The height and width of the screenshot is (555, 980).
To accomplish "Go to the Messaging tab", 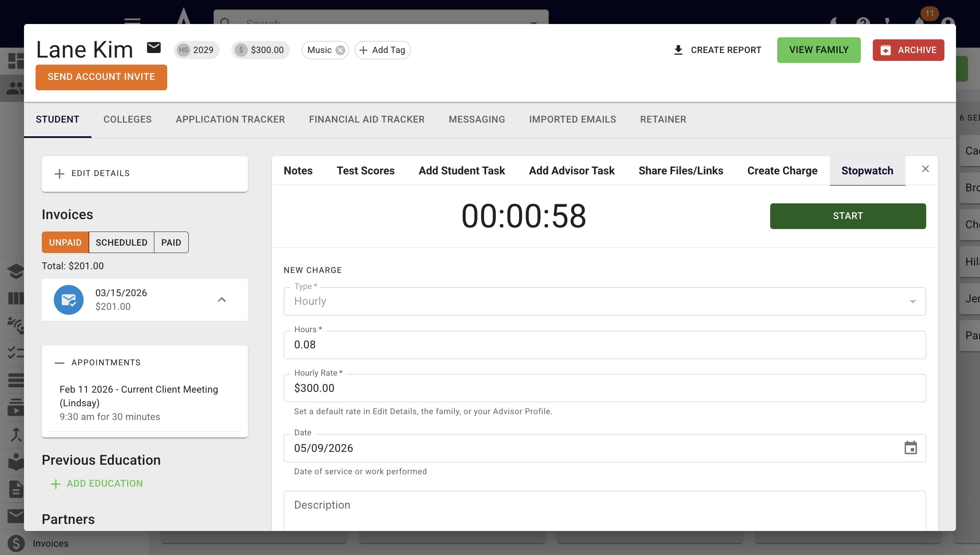I will click(477, 120).
